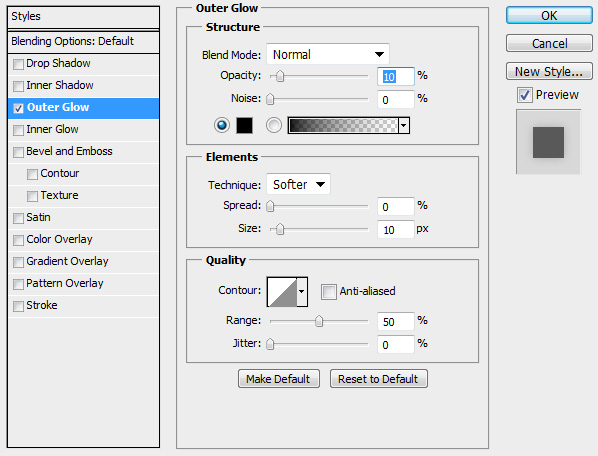Enable the Inner Glow checkbox
The height and width of the screenshot is (456, 598).
[18, 130]
